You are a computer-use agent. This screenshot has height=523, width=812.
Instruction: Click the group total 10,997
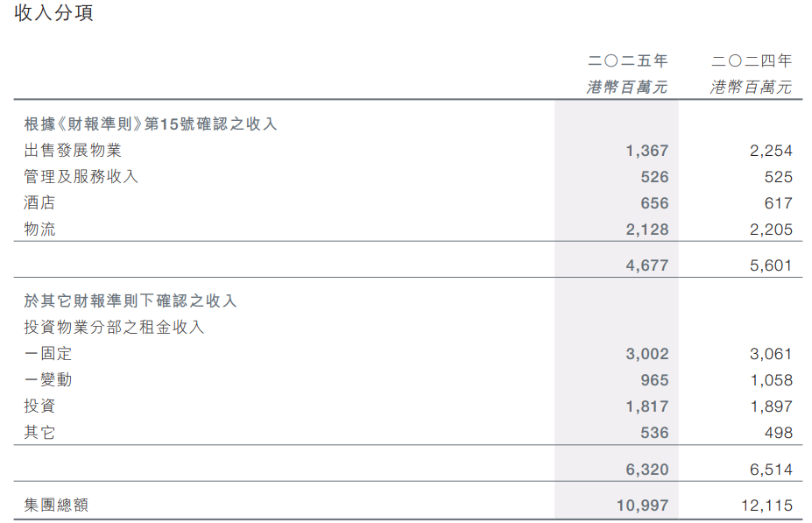coord(643,505)
